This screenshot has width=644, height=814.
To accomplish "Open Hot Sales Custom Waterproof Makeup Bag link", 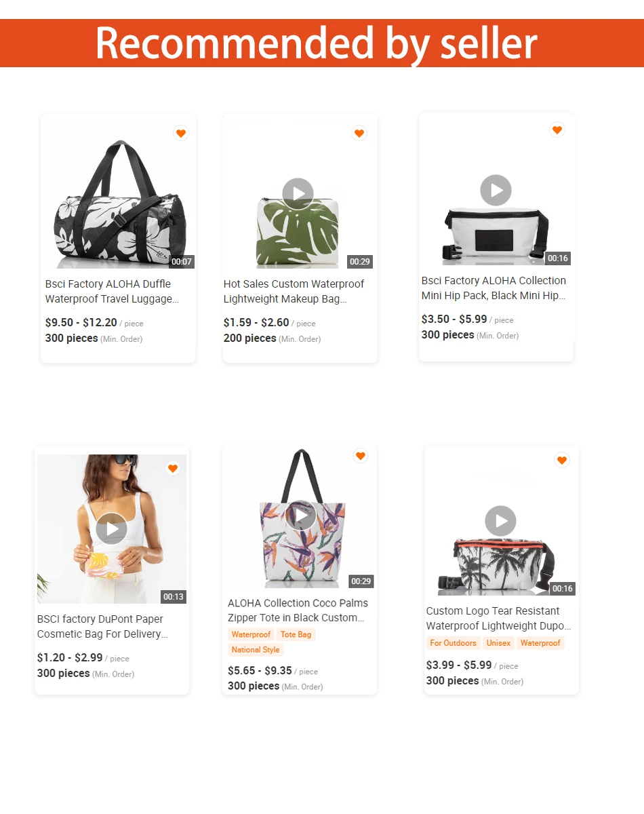I will coord(294,292).
